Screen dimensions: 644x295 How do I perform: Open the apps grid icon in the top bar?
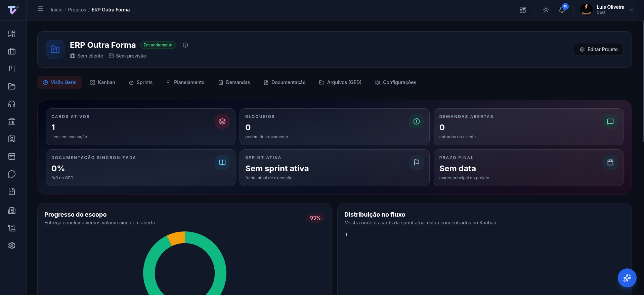point(523,10)
